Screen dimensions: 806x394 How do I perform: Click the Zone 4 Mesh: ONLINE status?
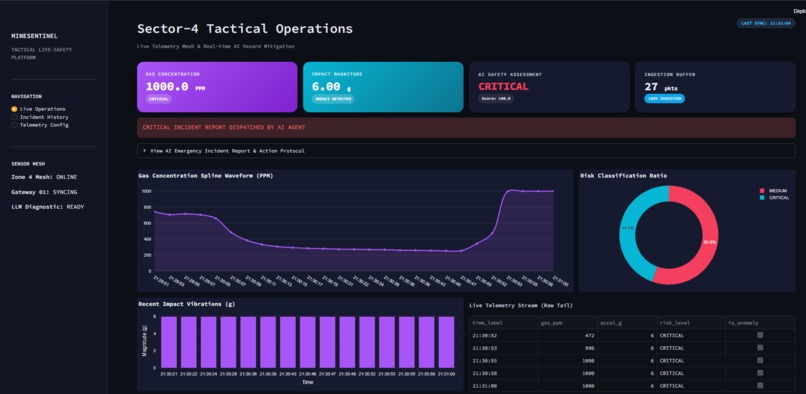(x=44, y=177)
